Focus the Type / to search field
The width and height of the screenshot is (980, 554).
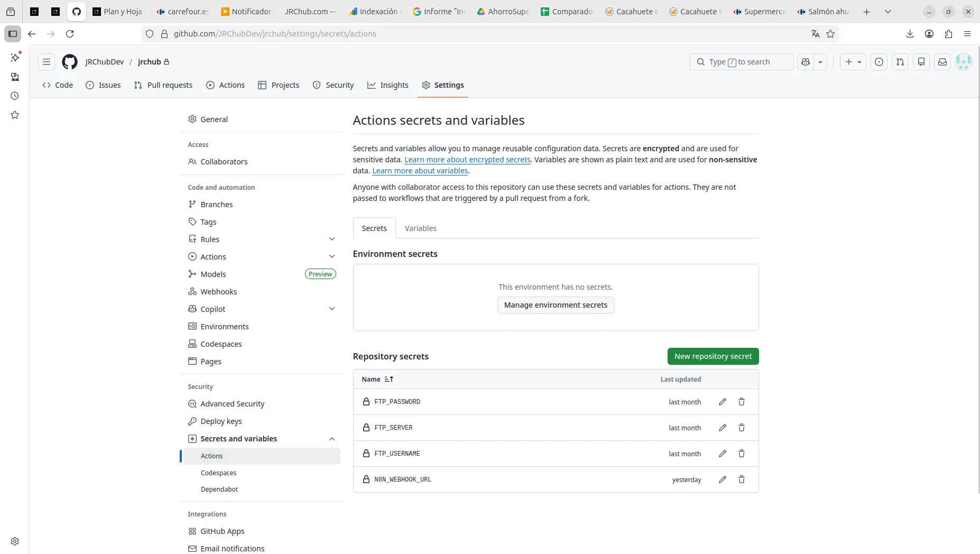point(742,62)
